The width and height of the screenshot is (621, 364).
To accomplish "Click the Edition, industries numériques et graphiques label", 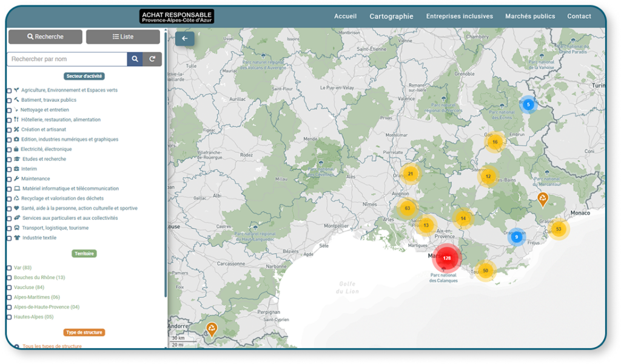I will click(70, 139).
